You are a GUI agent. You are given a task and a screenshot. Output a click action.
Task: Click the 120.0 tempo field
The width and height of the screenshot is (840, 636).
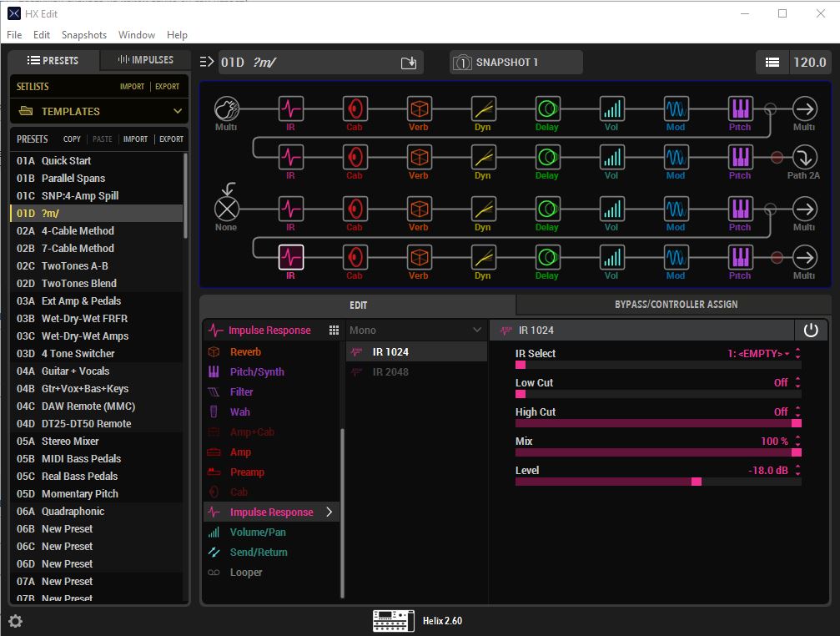point(809,62)
